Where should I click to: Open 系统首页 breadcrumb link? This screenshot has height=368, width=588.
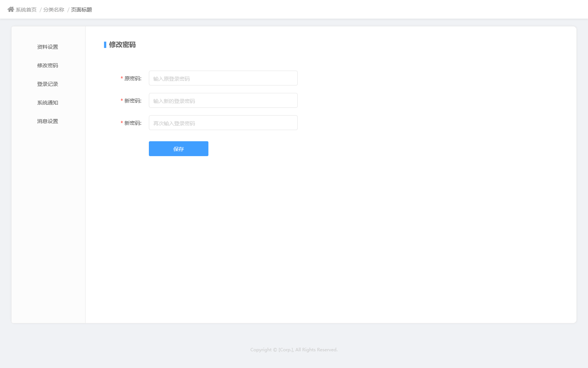coord(26,10)
